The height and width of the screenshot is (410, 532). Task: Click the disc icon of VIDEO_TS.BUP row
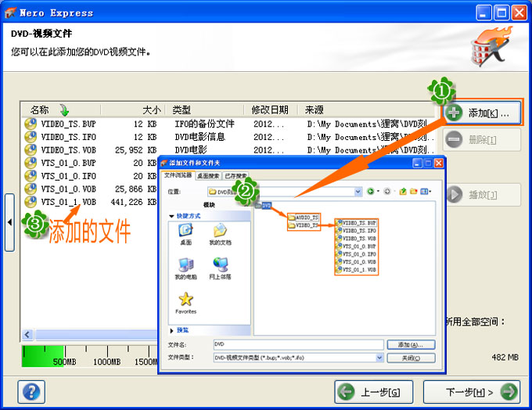pyautogui.click(x=31, y=124)
